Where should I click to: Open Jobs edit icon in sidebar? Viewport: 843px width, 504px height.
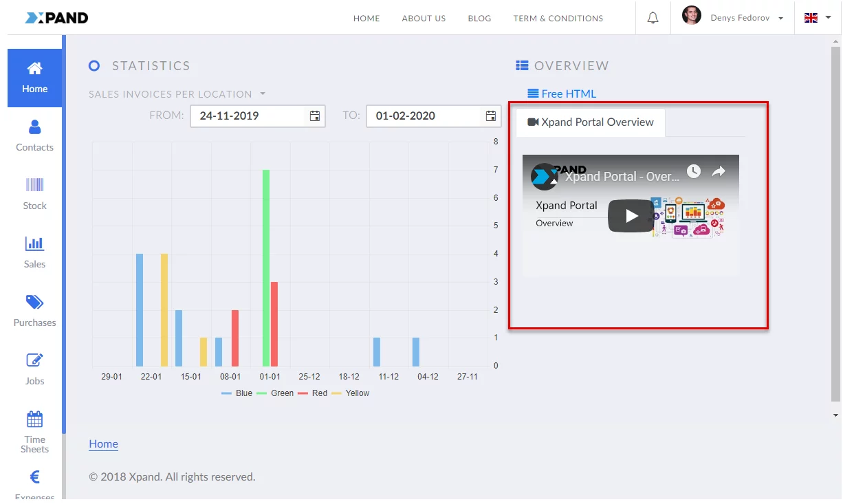(34, 360)
